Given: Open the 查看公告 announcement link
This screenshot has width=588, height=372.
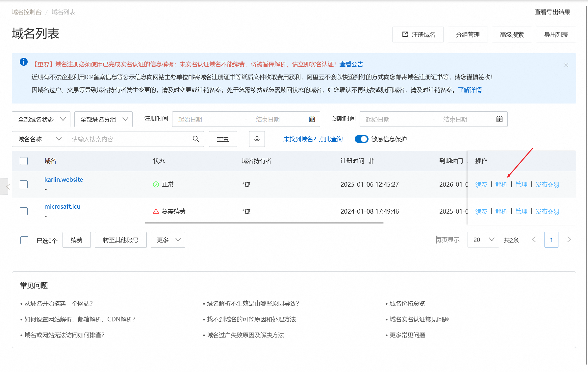Looking at the screenshot, I should click(x=351, y=64).
